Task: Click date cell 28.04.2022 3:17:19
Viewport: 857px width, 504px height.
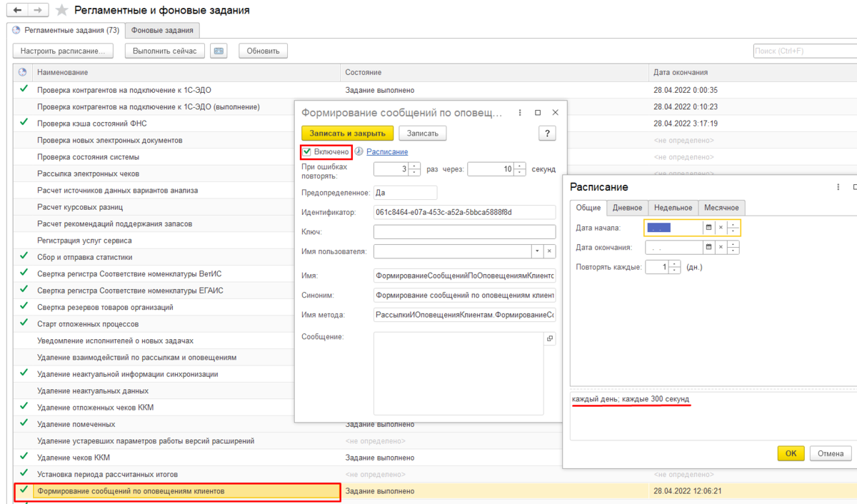Action: pos(686,124)
